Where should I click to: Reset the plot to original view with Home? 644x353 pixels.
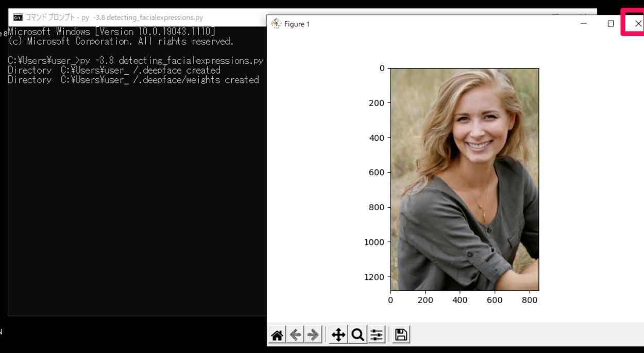pos(277,335)
